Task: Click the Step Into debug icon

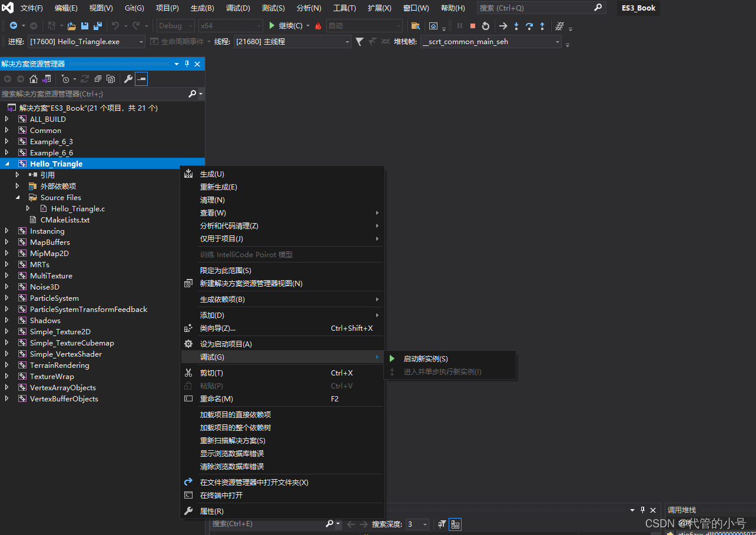Action: point(516,26)
